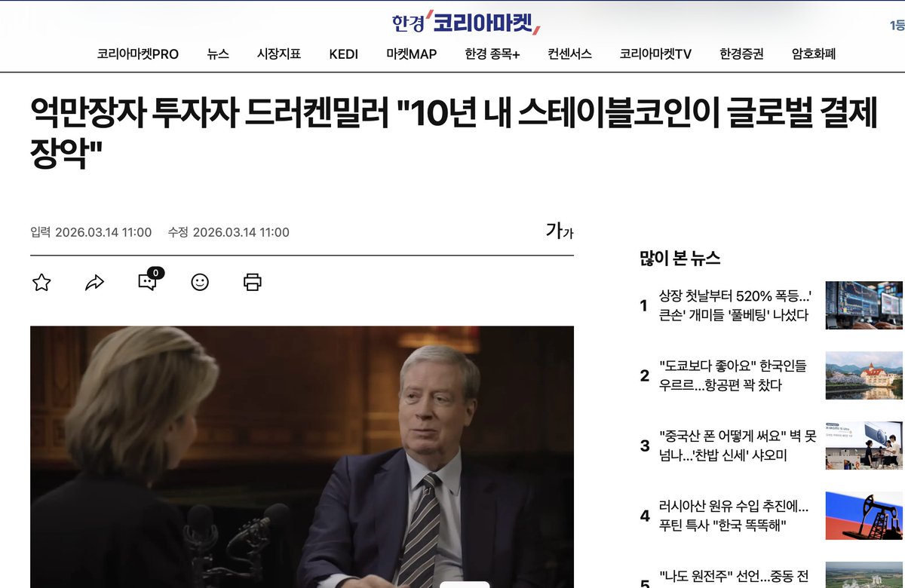Go to the 시장지표 menu
This screenshot has height=588, width=905.
(x=279, y=54)
